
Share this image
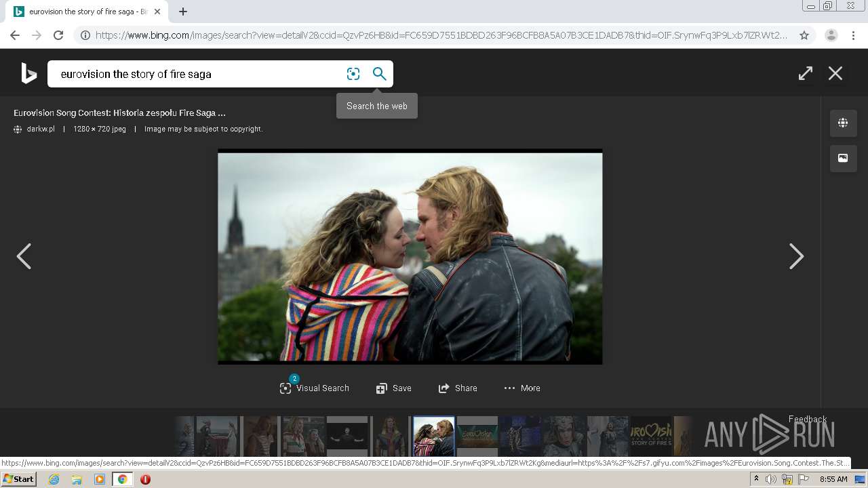click(458, 388)
